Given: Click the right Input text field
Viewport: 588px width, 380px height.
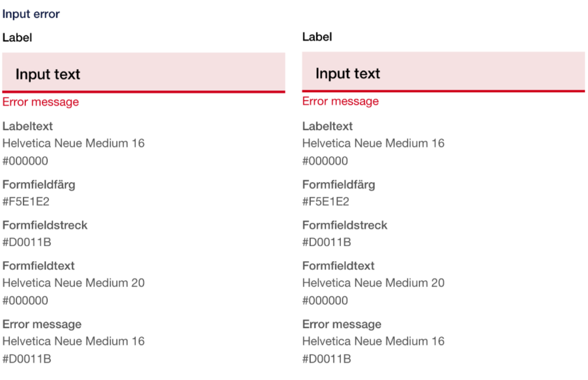Looking at the screenshot, I should point(443,72).
